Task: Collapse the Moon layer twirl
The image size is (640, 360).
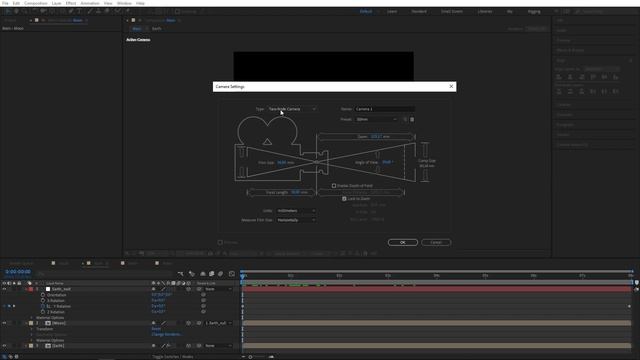Action: tap(27, 323)
